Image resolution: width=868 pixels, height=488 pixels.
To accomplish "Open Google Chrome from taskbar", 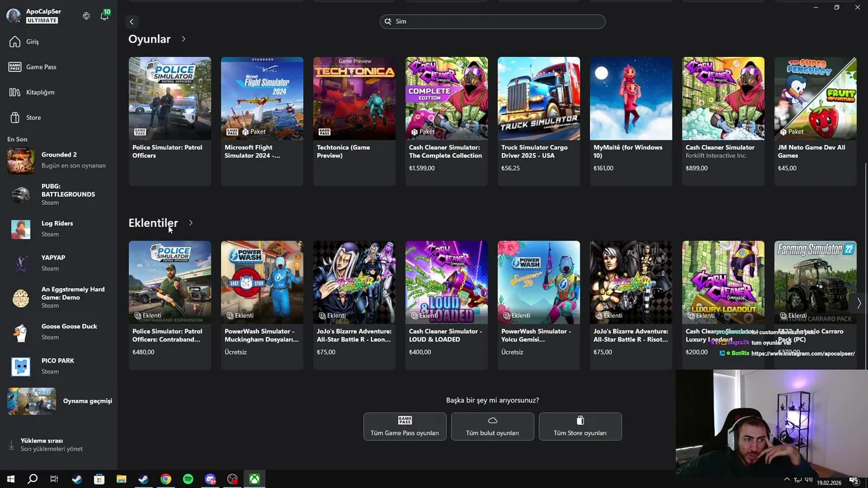I will coord(165,479).
